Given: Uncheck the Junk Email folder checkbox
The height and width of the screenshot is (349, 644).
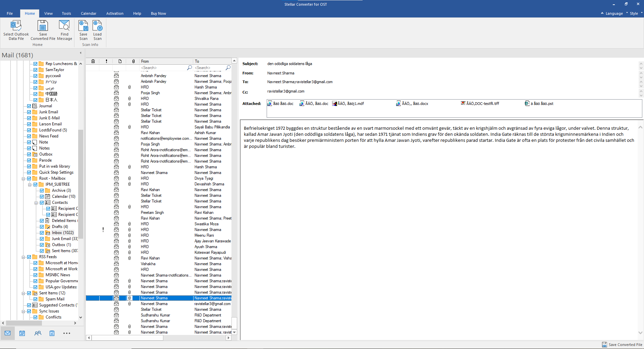Looking at the screenshot, I should tap(29, 112).
